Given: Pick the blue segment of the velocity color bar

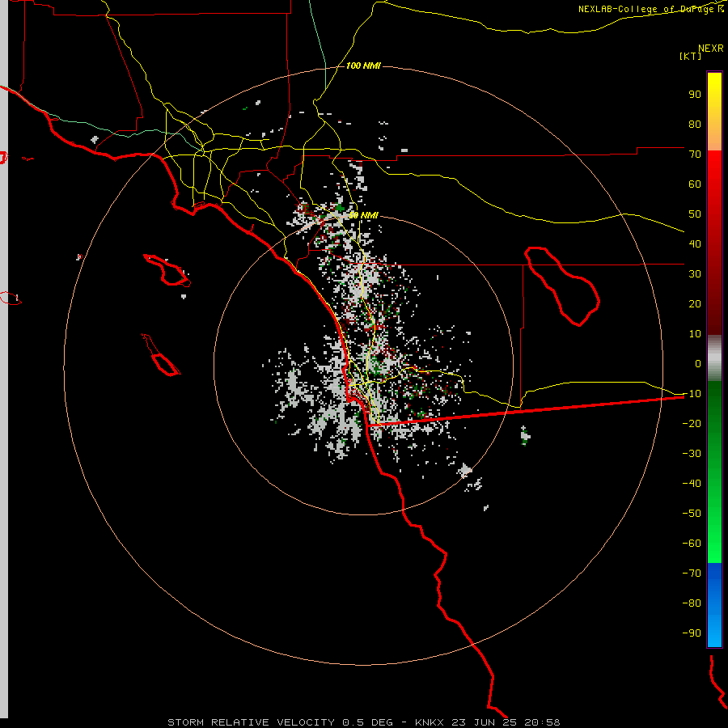Looking at the screenshot, I should tap(714, 605).
